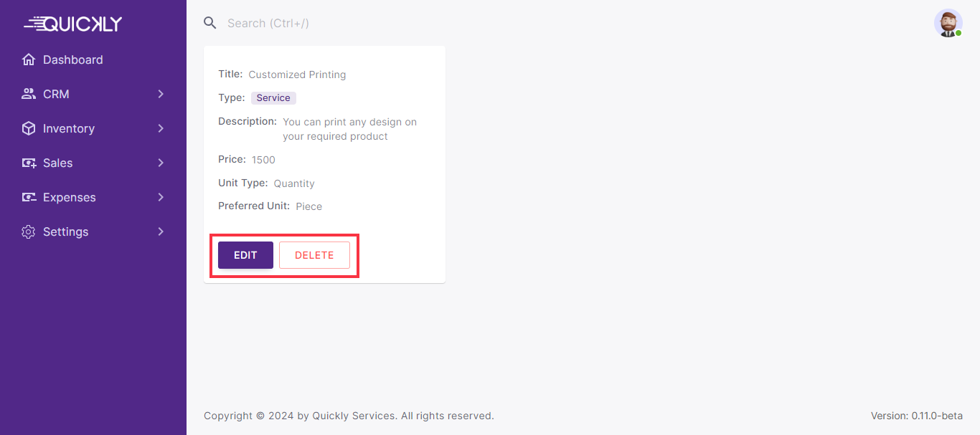The height and width of the screenshot is (435, 980).
Task: Click the Settings gear icon
Action: [29, 231]
